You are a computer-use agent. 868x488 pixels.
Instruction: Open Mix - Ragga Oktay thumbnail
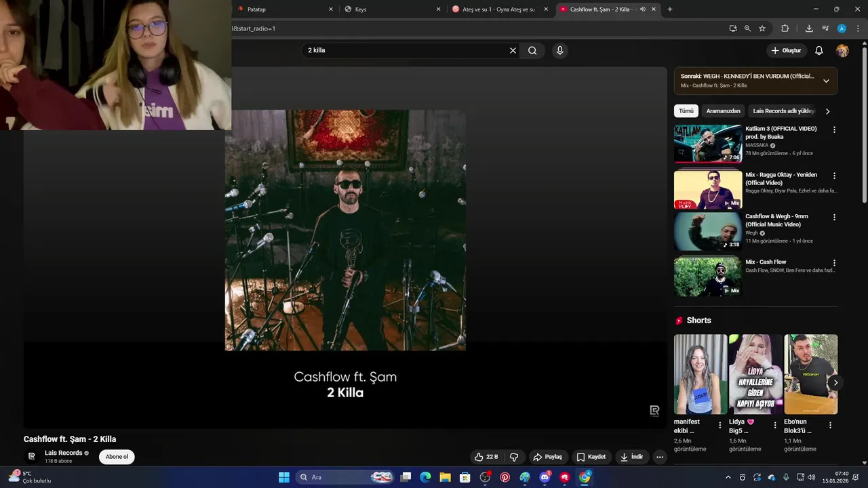tap(708, 189)
